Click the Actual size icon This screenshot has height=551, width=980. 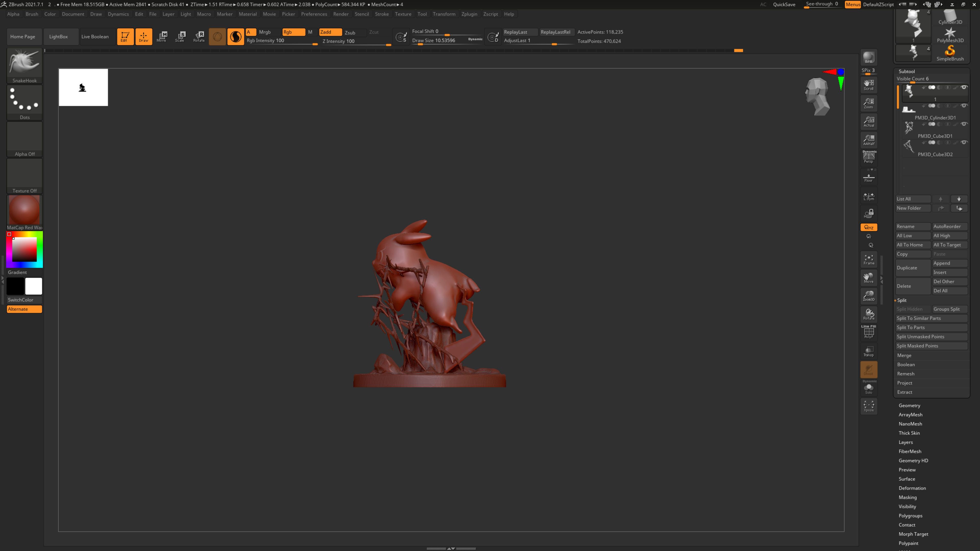tap(868, 121)
